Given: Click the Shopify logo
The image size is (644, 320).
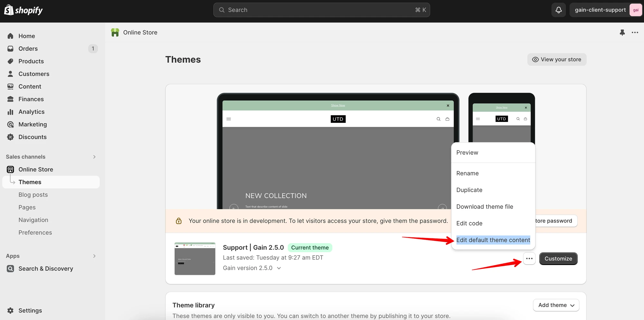Looking at the screenshot, I should point(24,10).
